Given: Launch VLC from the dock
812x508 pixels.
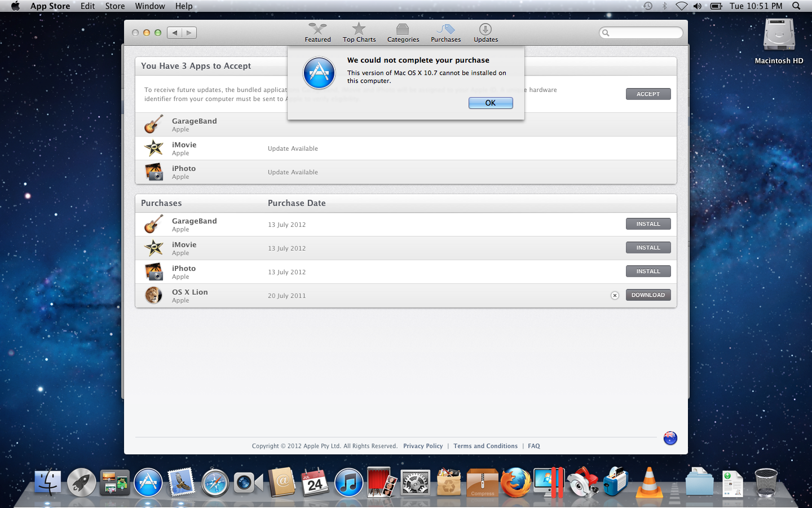Looking at the screenshot, I should pyautogui.click(x=649, y=483).
